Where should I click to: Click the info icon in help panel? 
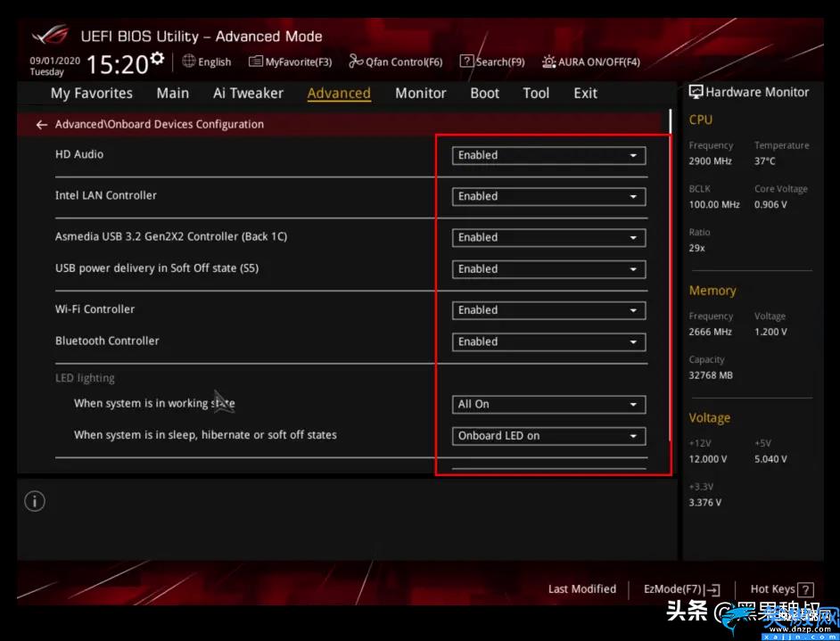pyautogui.click(x=35, y=502)
